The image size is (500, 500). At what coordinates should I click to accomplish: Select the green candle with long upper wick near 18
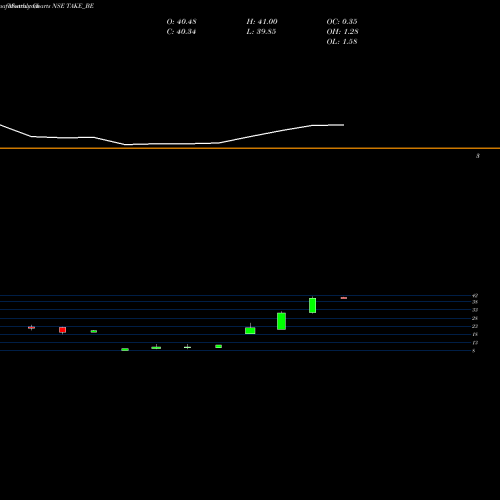click(250, 330)
